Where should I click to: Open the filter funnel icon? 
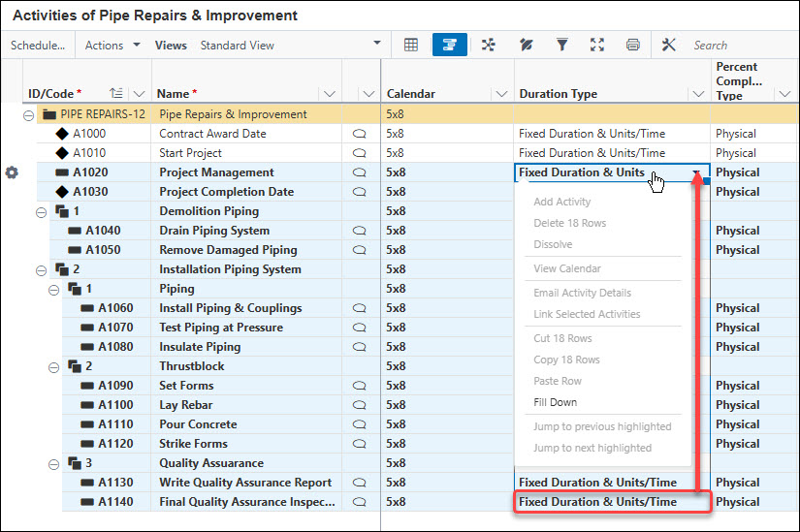[561, 45]
